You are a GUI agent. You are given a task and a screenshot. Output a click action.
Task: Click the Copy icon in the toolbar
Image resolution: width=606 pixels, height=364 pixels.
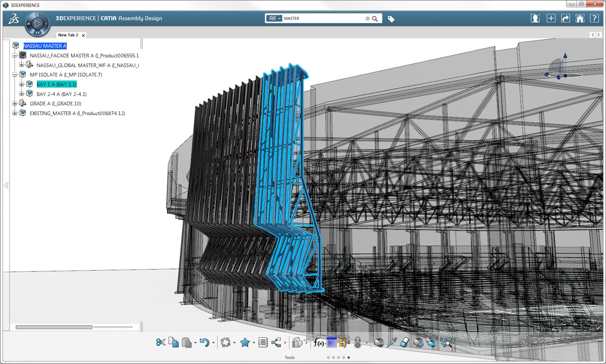coord(173,343)
